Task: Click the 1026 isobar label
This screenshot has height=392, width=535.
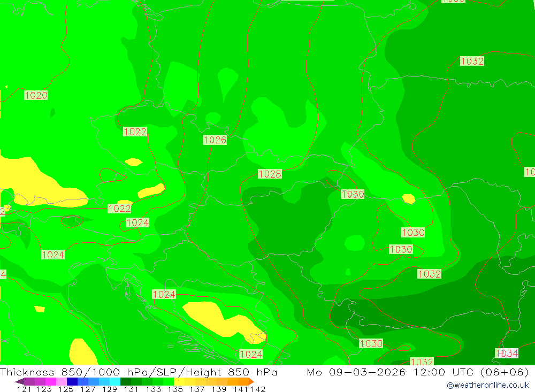Action: 215,140
